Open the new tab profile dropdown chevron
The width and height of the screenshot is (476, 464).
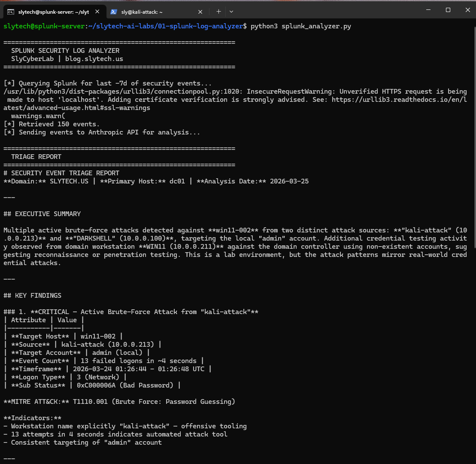coord(231,12)
